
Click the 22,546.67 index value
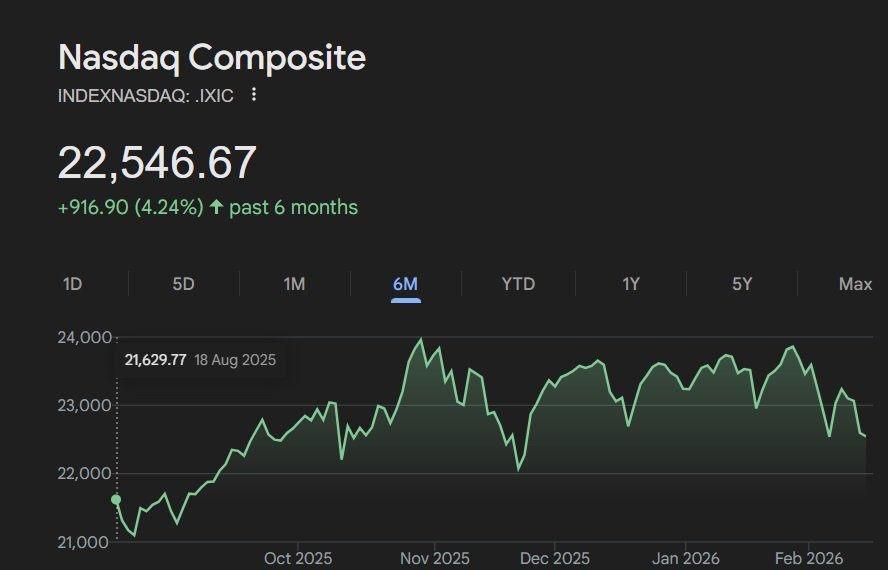click(x=157, y=163)
